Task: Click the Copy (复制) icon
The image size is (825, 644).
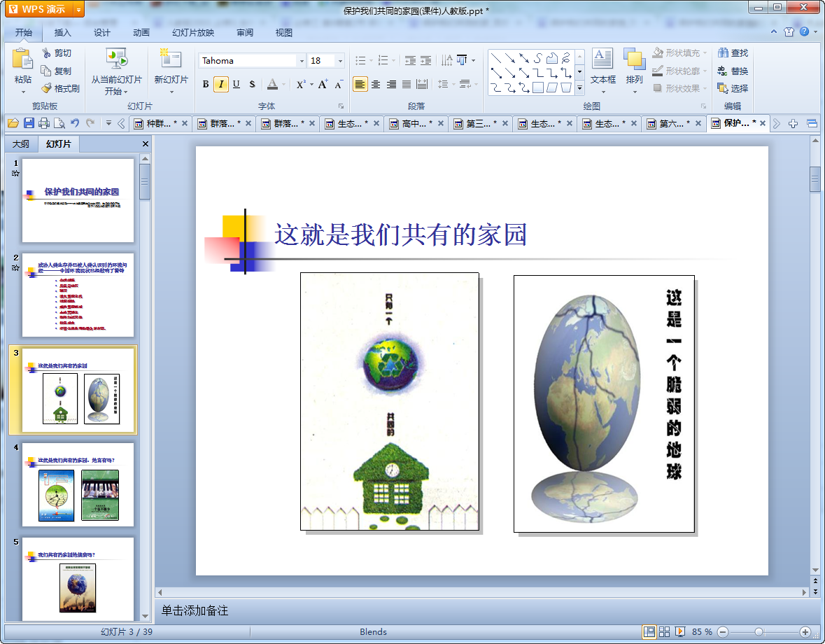Action: 46,71
